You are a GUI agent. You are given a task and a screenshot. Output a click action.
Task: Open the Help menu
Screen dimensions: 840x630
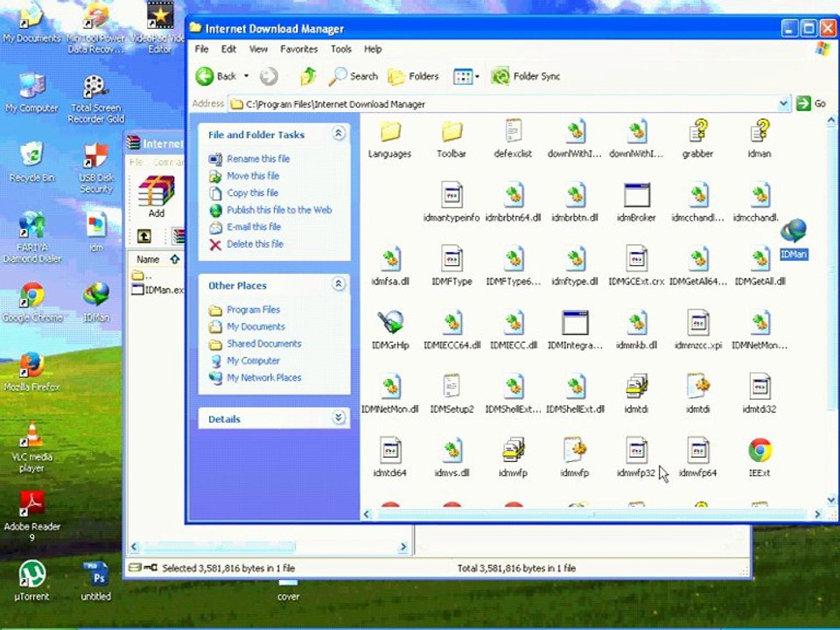373,49
